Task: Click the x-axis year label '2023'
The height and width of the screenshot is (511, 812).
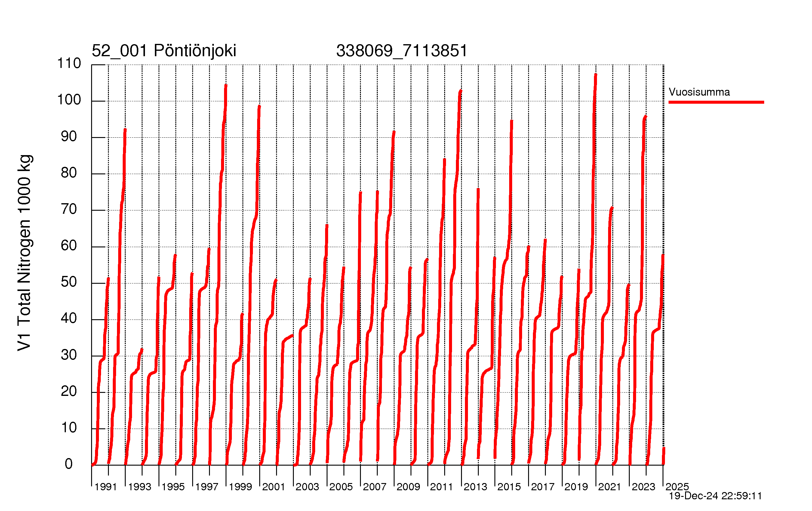Action: pos(643,487)
